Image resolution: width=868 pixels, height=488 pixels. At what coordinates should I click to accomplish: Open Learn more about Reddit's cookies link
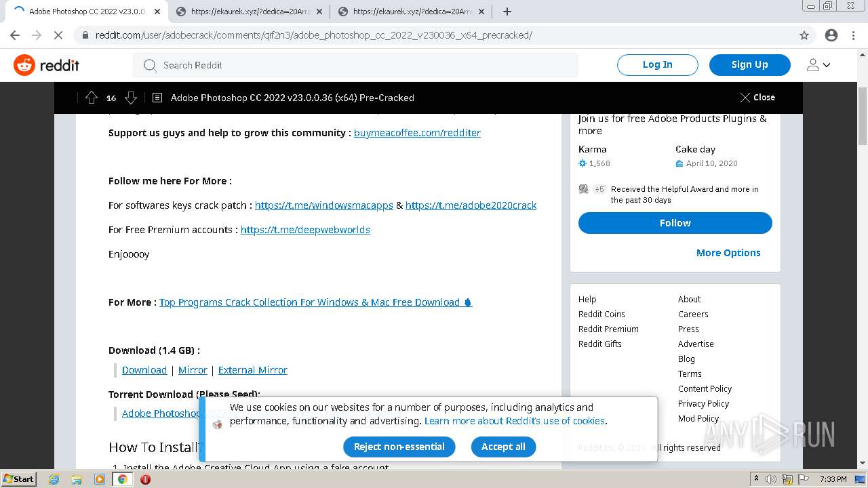pos(515,421)
